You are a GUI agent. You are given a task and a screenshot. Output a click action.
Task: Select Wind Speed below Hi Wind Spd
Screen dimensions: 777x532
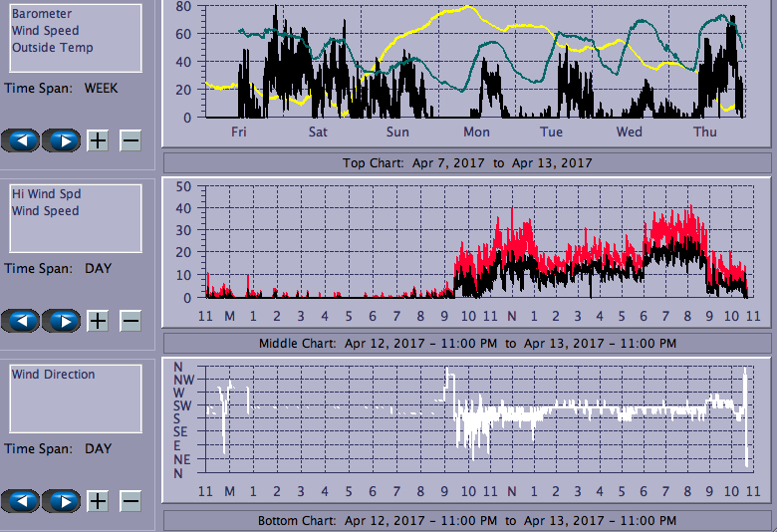click(x=45, y=211)
